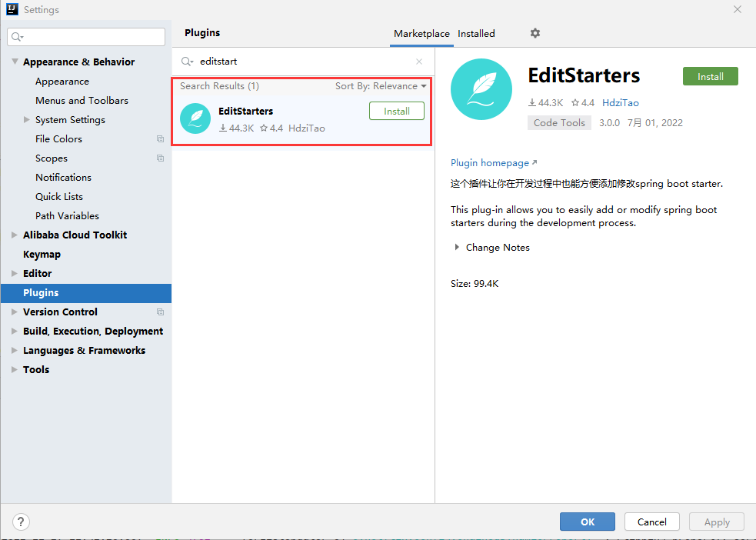The height and width of the screenshot is (540, 756).
Task: Click the 44.3K downloads count in details
Action: 545,103
